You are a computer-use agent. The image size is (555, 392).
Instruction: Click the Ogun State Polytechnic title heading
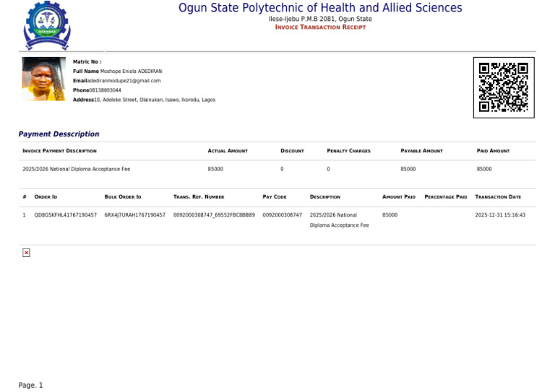[x=320, y=8]
